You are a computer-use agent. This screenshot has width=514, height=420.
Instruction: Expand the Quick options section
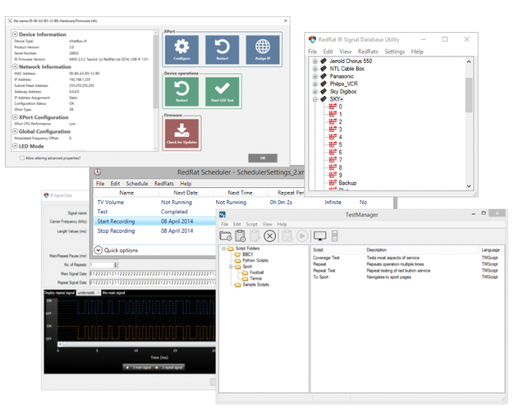98,250
